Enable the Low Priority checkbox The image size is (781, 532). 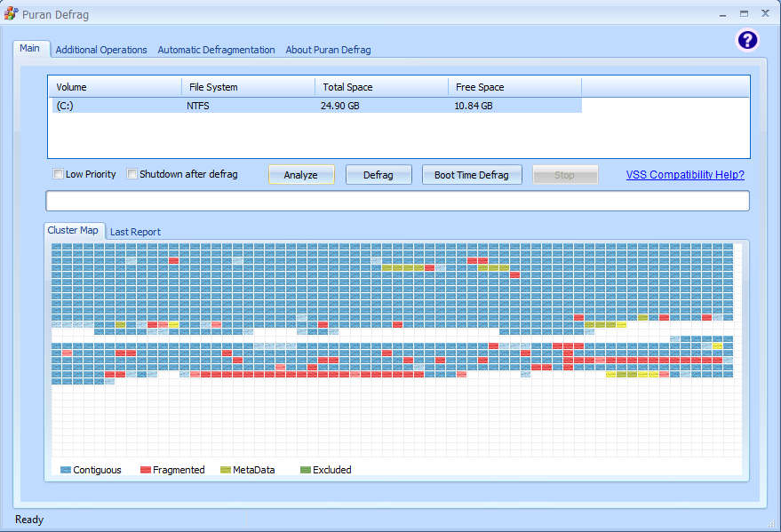click(59, 174)
